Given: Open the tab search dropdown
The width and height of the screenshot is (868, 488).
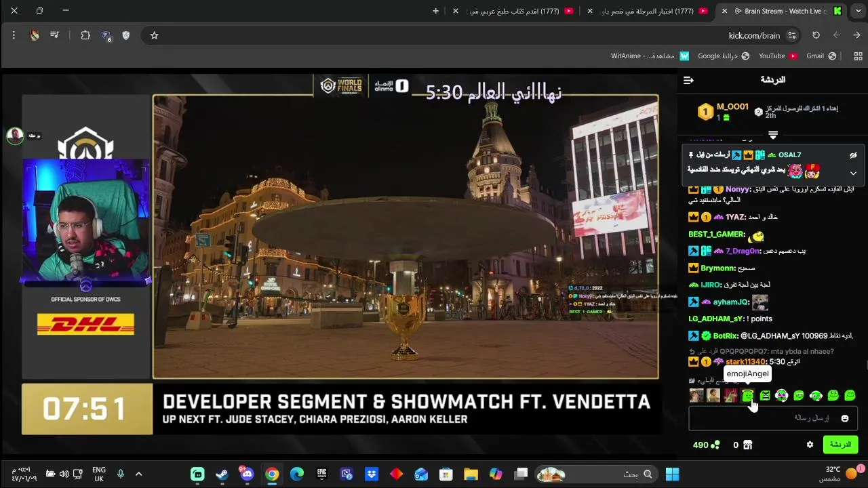Looking at the screenshot, I should point(857,11).
